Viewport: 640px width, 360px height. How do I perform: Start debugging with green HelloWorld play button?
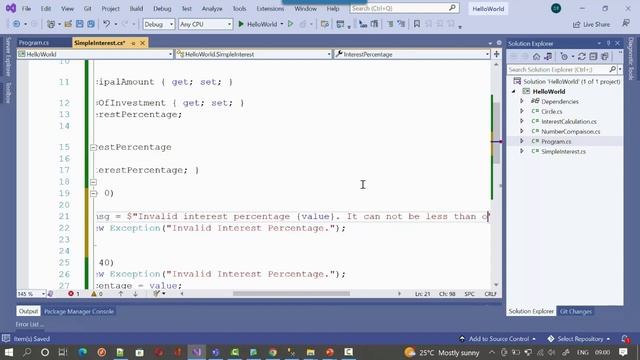[258, 24]
